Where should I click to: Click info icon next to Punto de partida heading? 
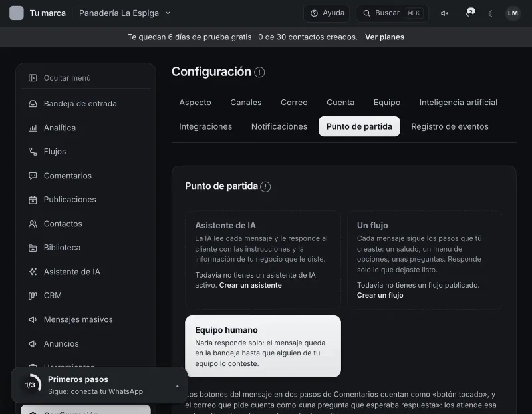click(265, 186)
